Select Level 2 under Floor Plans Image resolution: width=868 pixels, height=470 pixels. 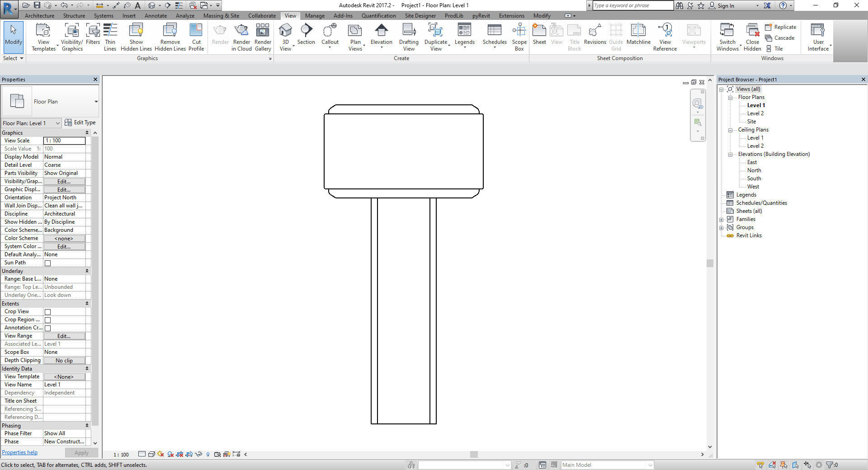pyautogui.click(x=755, y=113)
